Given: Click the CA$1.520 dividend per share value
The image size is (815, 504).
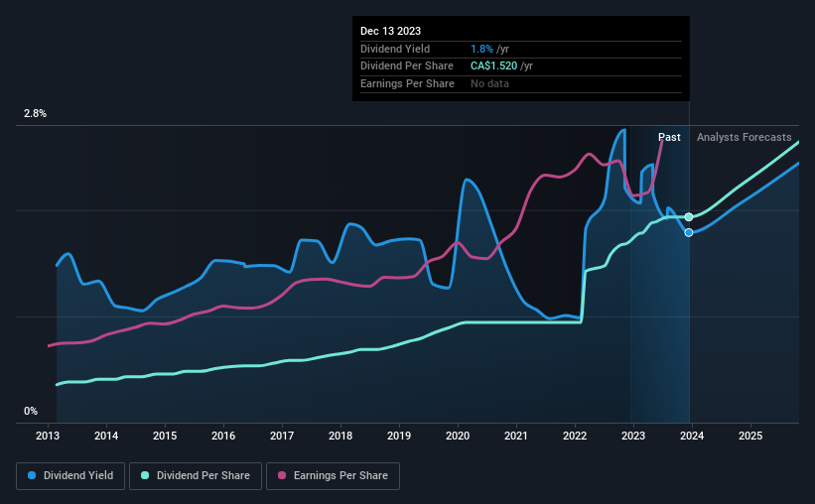Looking at the screenshot, I should 493,66.
